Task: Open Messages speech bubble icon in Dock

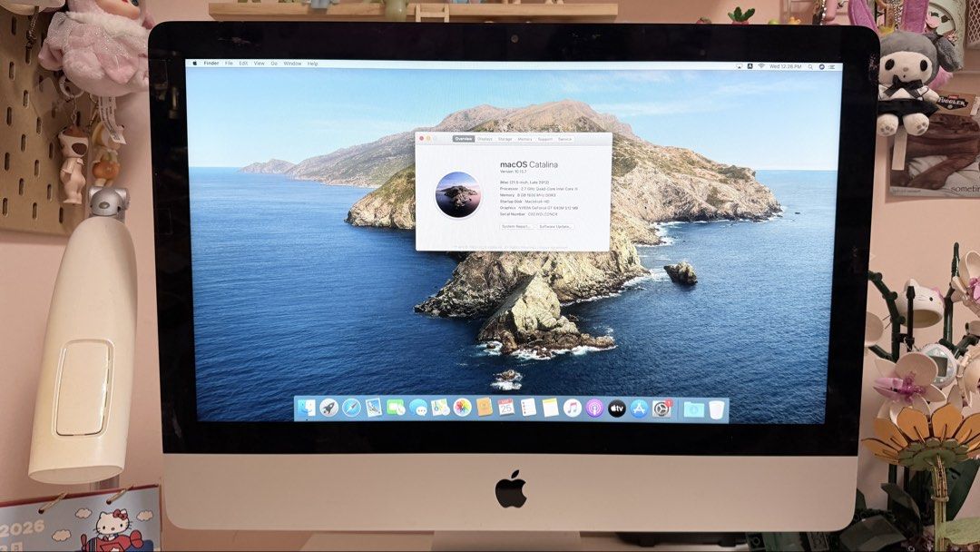Action: (418, 409)
